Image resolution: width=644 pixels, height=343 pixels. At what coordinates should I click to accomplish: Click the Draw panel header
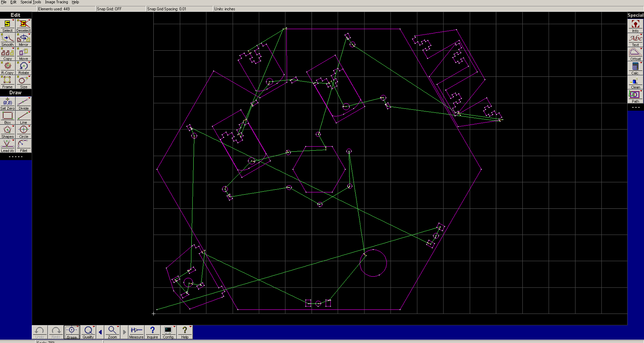pos(16,93)
